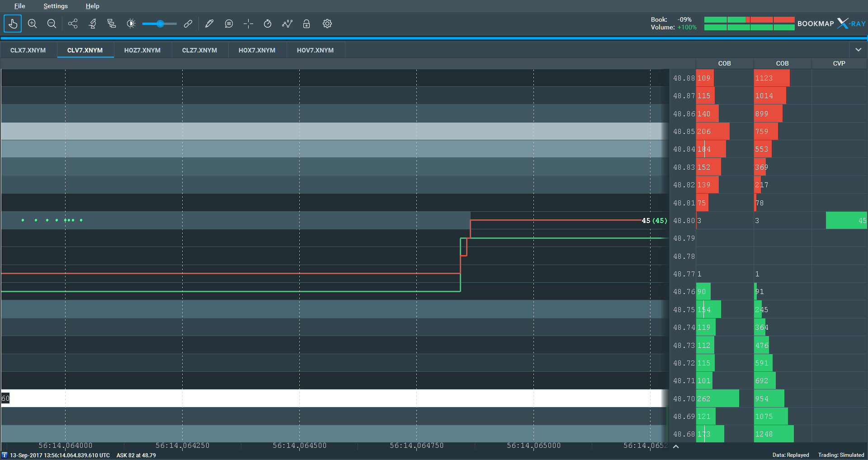Click the CVP column header
Screen dimensions: 868x460
pos(839,63)
